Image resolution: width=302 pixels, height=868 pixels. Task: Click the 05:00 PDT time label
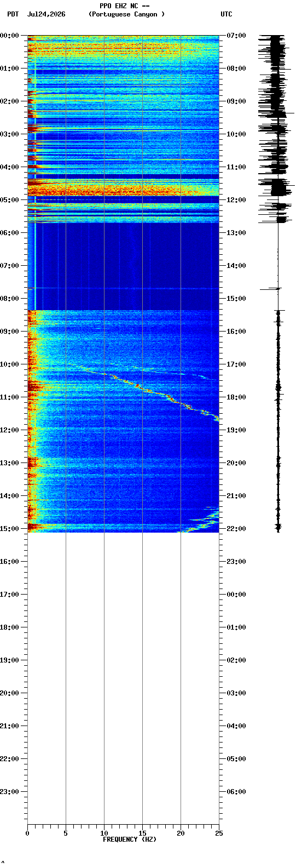coord(10,200)
